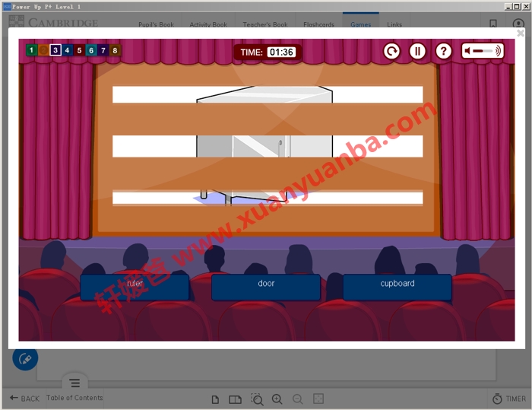This screenshot has width=532, height=410.
Task: Go BACK using the arrow button
Action: point(24,399)
